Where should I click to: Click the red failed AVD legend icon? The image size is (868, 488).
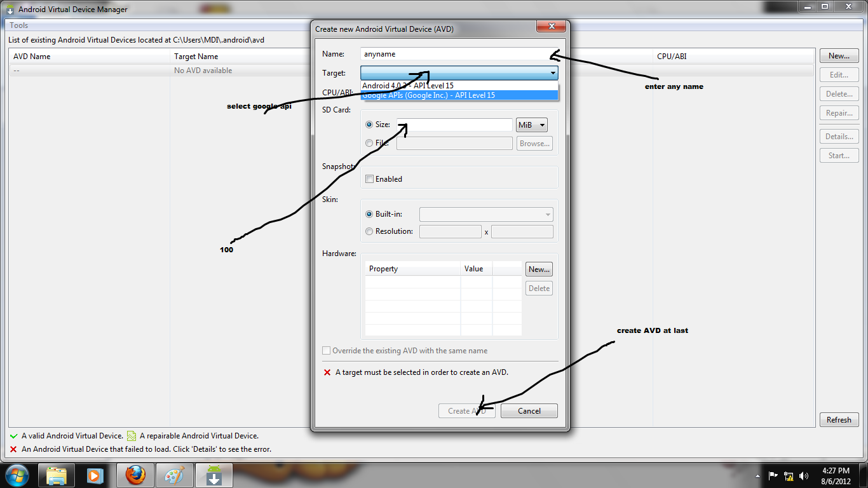[x=13, y=449]
